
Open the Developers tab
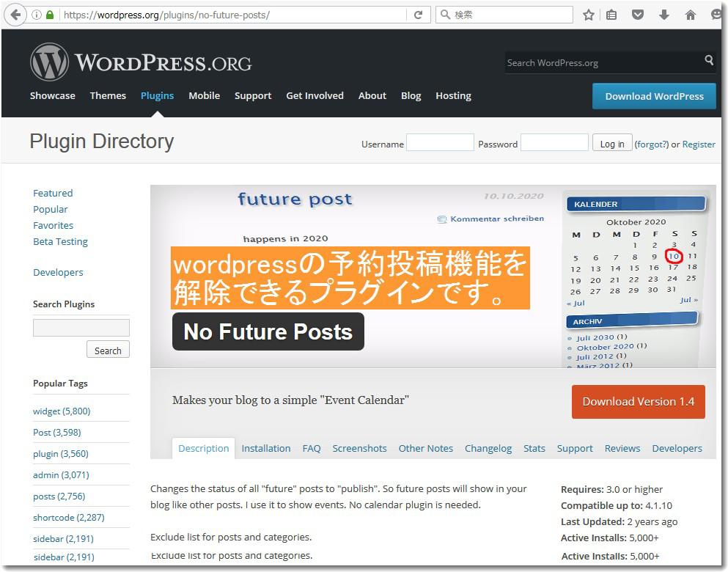(x=677, y=449)
